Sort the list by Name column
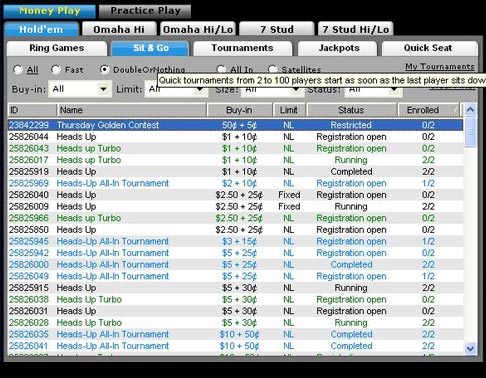 pos(131,110)
